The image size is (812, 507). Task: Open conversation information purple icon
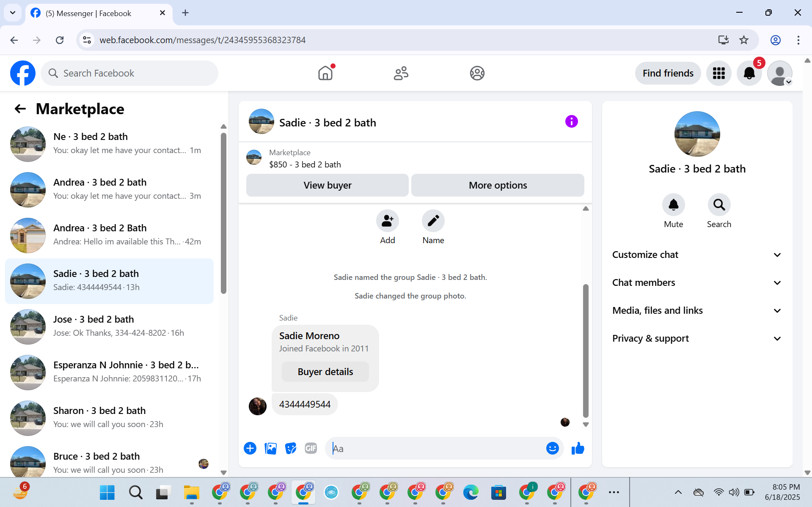pos(571,122)
